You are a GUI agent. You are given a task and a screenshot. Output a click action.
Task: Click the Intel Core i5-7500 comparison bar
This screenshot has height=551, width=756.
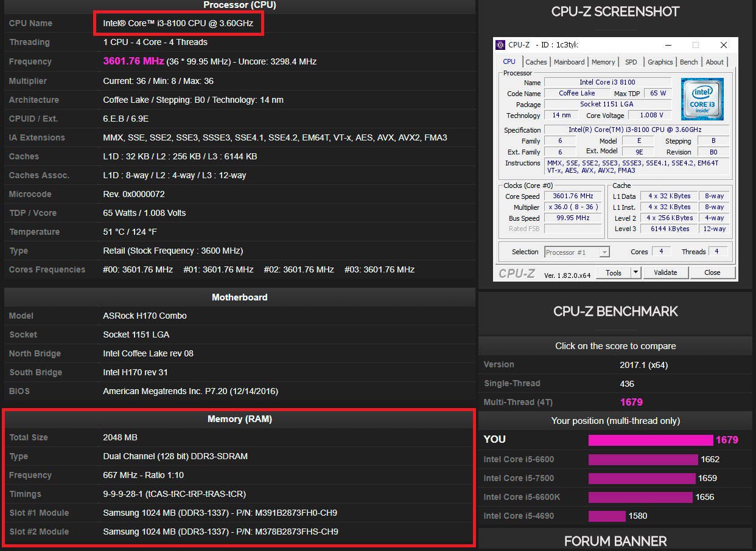click(x=642, y=478)
